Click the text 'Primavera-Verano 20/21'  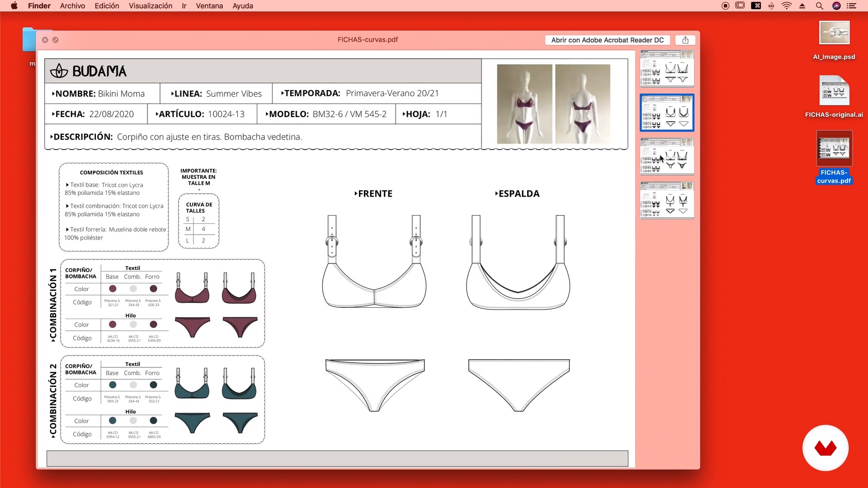pos(392,93)
